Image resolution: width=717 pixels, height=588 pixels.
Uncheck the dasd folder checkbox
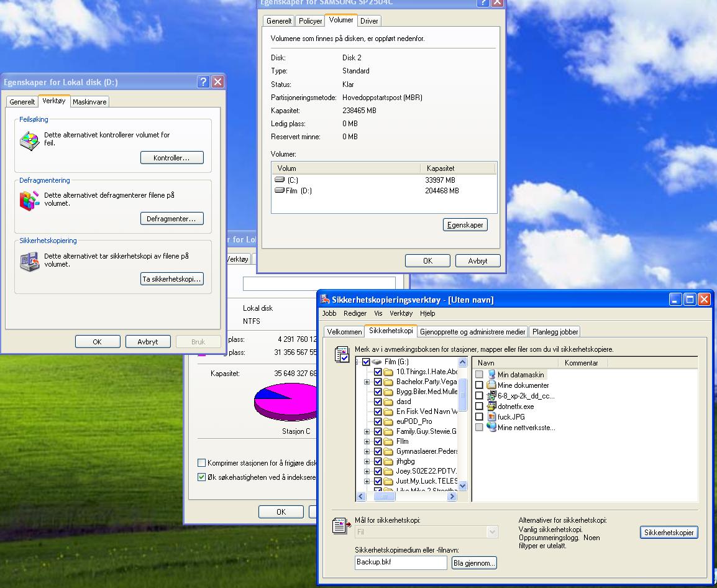click(x=378, y=402)
